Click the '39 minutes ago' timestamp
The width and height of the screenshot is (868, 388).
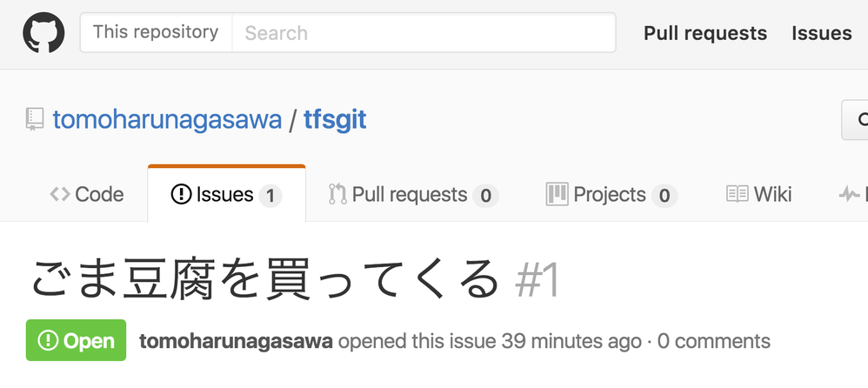click(x=571, y=341)
